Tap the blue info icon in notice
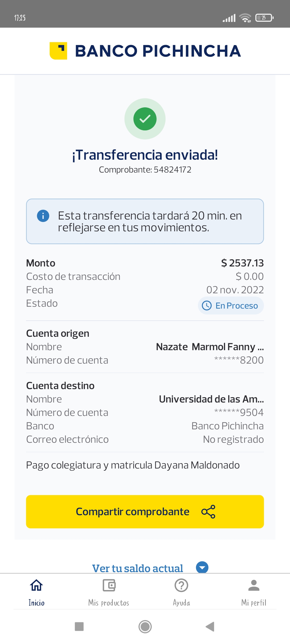 pos(43,216)
